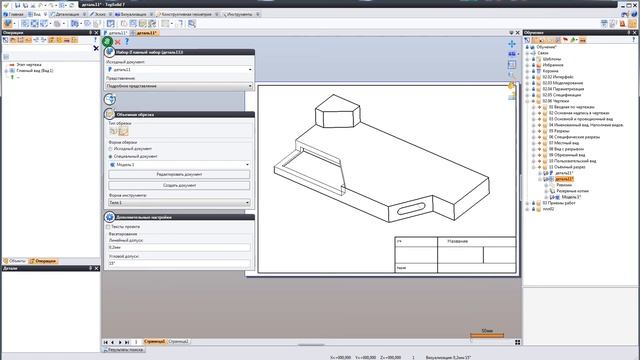
Task: Toggle the Тексты проекта checkbox
Action: pyautogui.click(x=108, y=227)
